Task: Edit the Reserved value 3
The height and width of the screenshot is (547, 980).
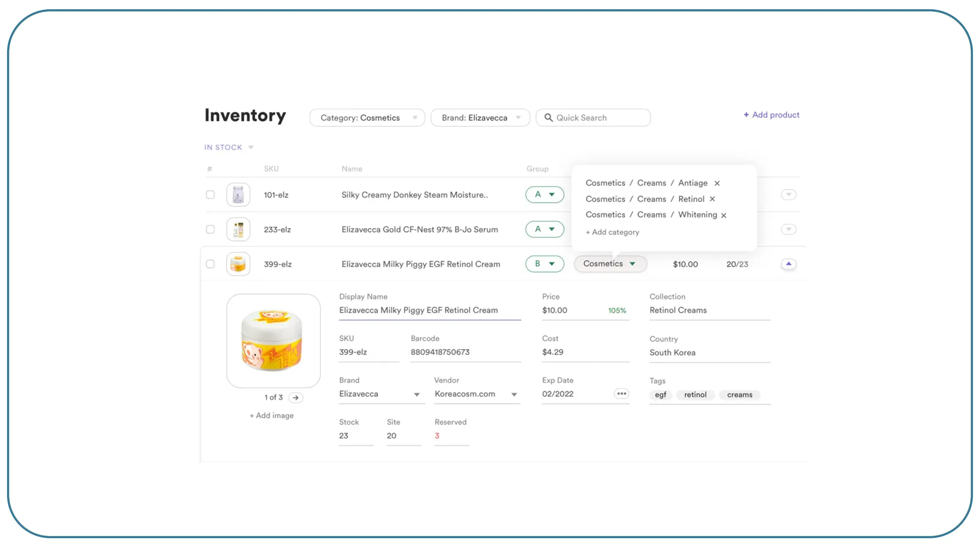Action: click(x=451, y=436)
